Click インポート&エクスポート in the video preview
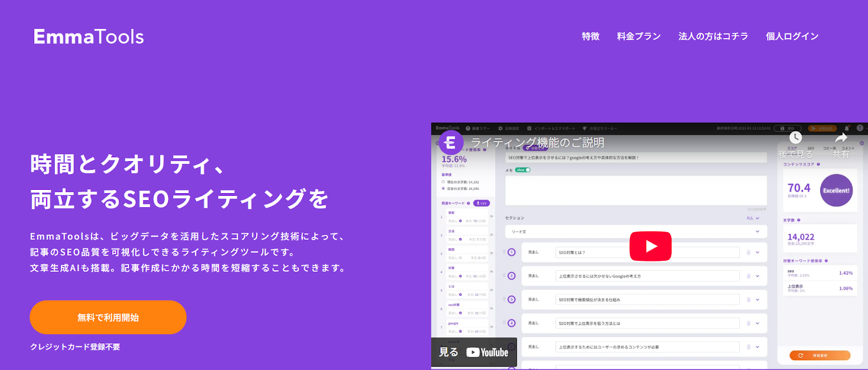 (x=551, y=129)
